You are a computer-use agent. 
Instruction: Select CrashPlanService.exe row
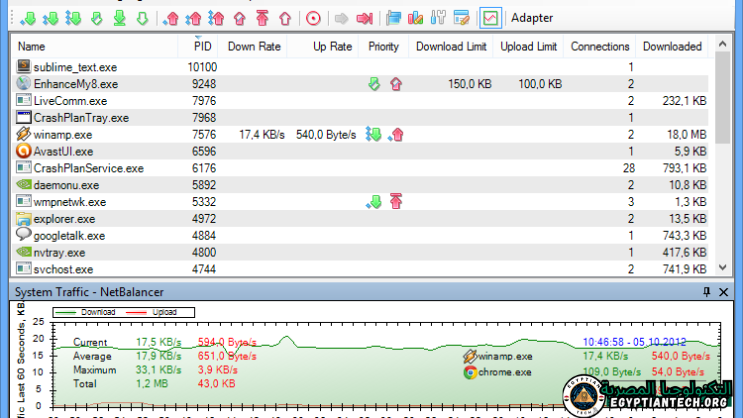pyautogui.click(x=360, y=168)
